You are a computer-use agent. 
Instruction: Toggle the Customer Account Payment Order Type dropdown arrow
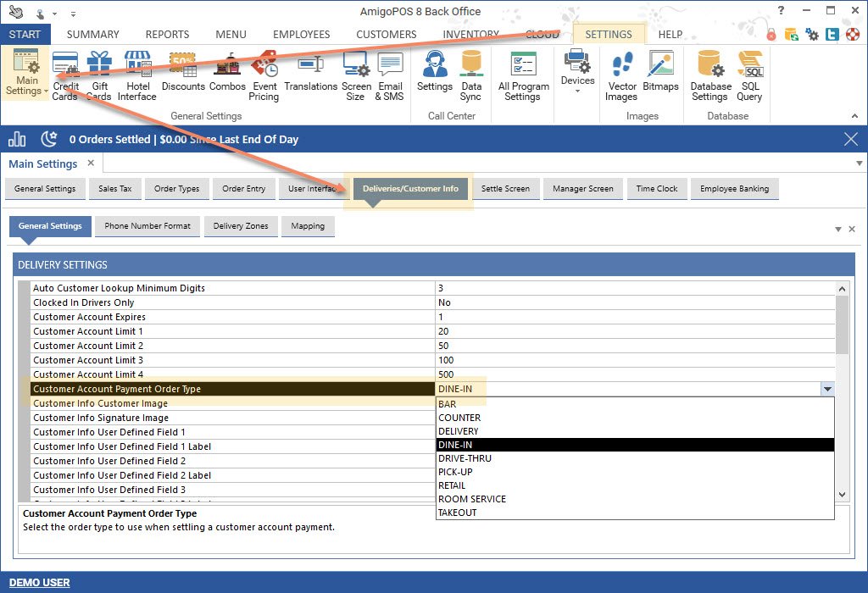coord(827,389)
